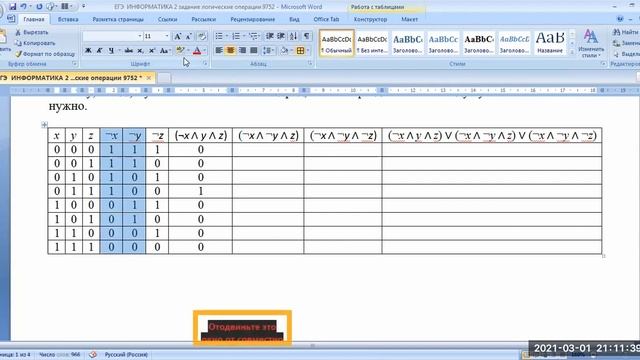Expand the styles gallery more arrow
Viewport: 640px width, 360px height.
[x=572, y=53]
